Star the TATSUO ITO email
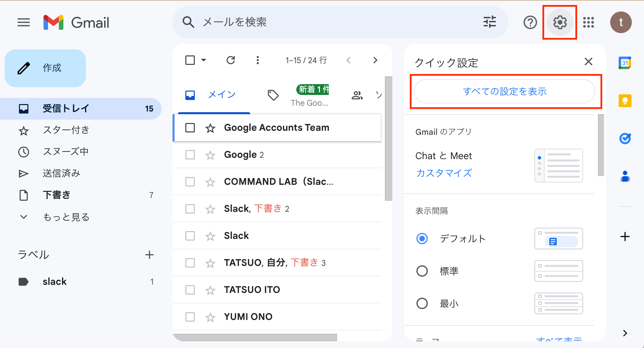The height and width of the screenshot is (348, 644). pyautogui.click(x=210, y=290)
